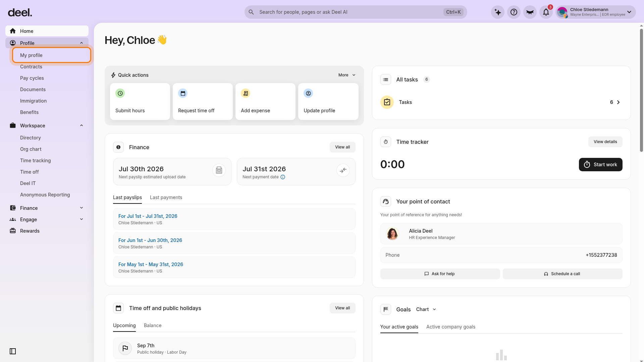The image size is (644, 362).
Task: Click the Finance wallet icon in sidebar
Action: point(13,208)
